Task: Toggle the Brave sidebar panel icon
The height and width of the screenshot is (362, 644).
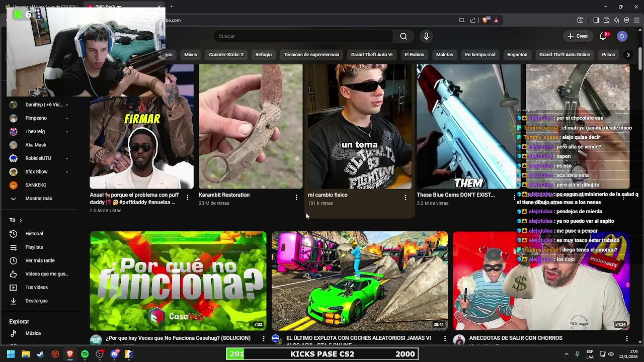Action: coord(596,20)
